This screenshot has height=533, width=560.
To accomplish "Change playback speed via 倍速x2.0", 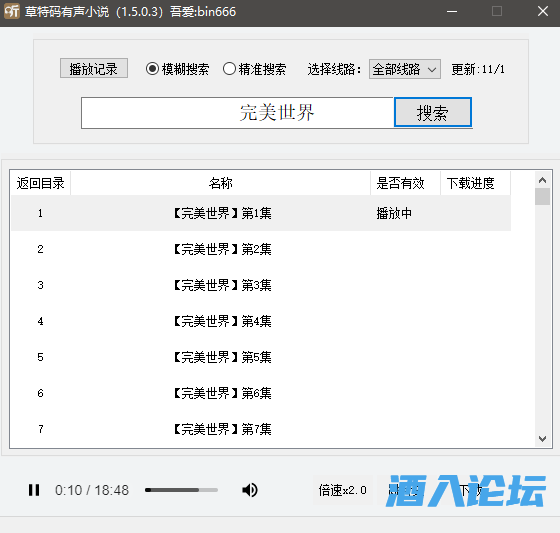I will tap(342, 490).
